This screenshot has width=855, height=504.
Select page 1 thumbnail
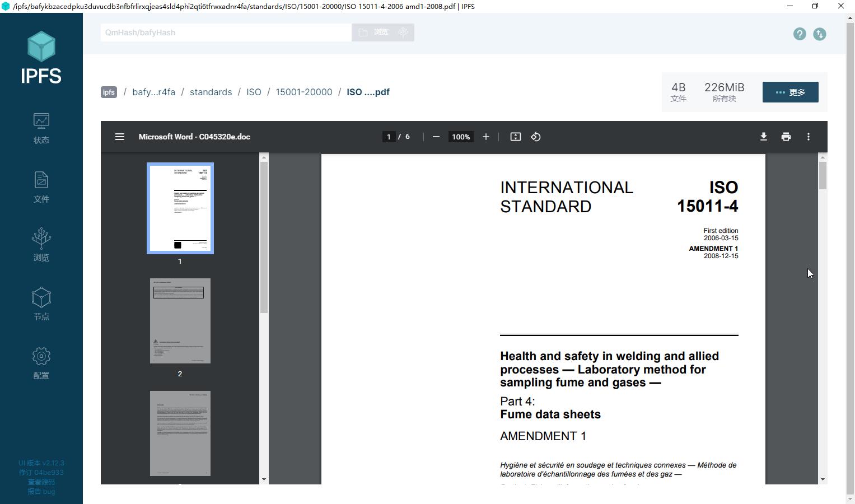[180, 208]
